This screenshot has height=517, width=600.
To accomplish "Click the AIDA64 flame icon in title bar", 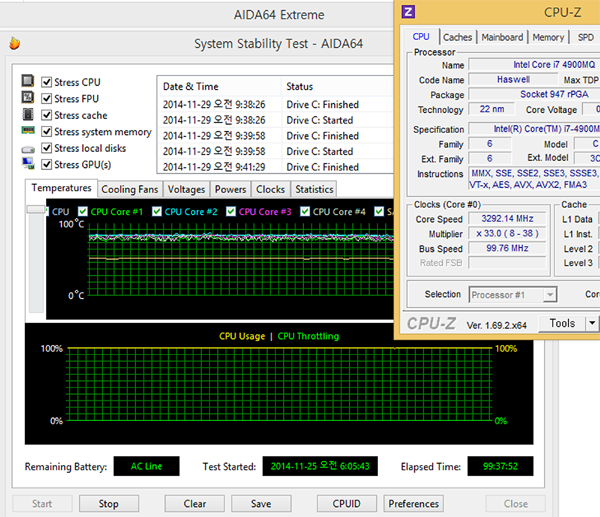I will tap(15, 43).
